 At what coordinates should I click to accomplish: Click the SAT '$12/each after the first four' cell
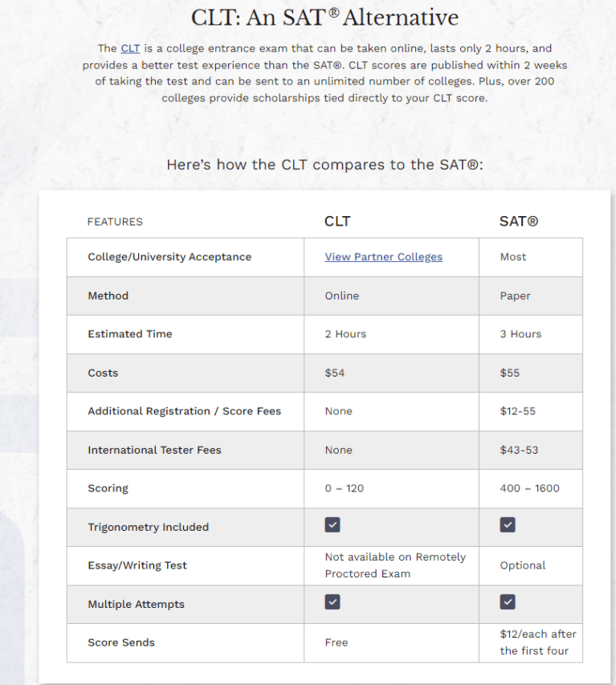click(x=537, y=642)
